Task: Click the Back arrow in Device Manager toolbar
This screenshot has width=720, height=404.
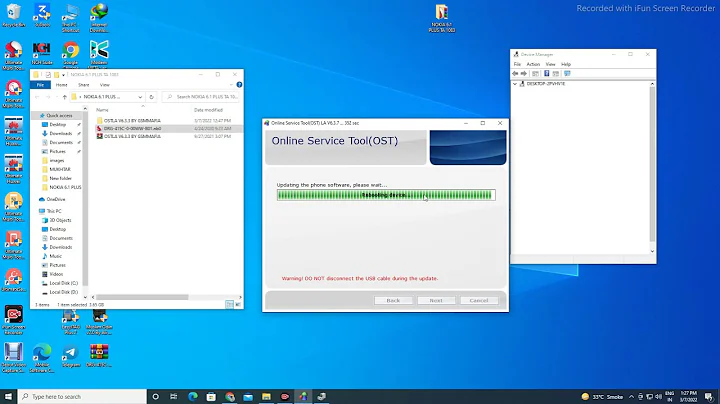Action: pyautogui.click(x=515, y=73)
